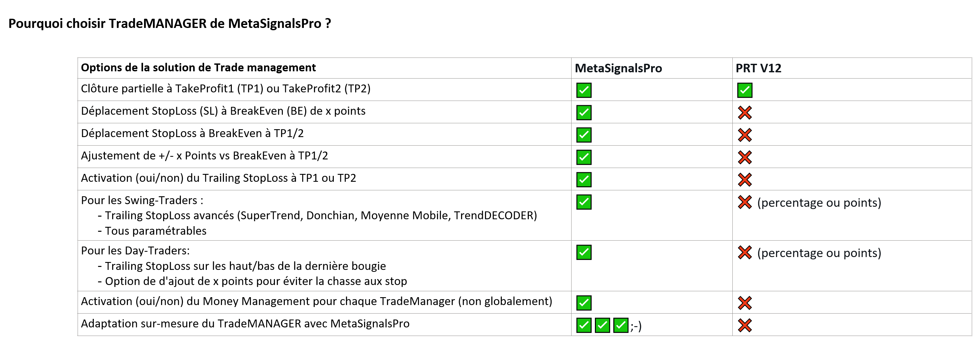Select MetaSignalsPro green checkmark in Day-Traders row
The height and width of the screenshot is (356, 980).
click(x=584, y=252)
